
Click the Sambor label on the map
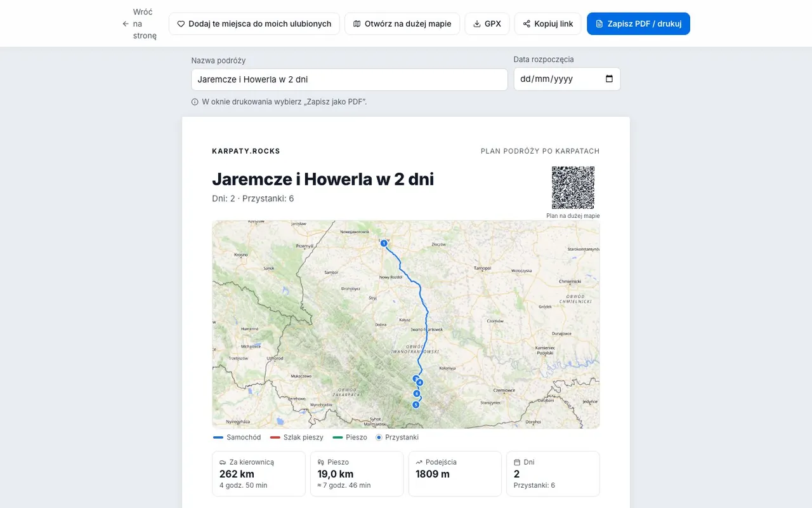point(332,272)
